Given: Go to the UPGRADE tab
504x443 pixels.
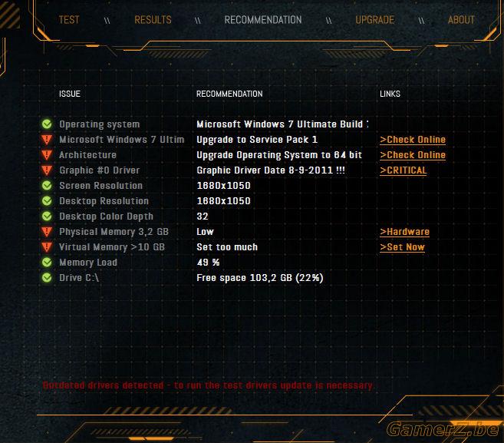Looking at the screenshot, I should (375, 20).
